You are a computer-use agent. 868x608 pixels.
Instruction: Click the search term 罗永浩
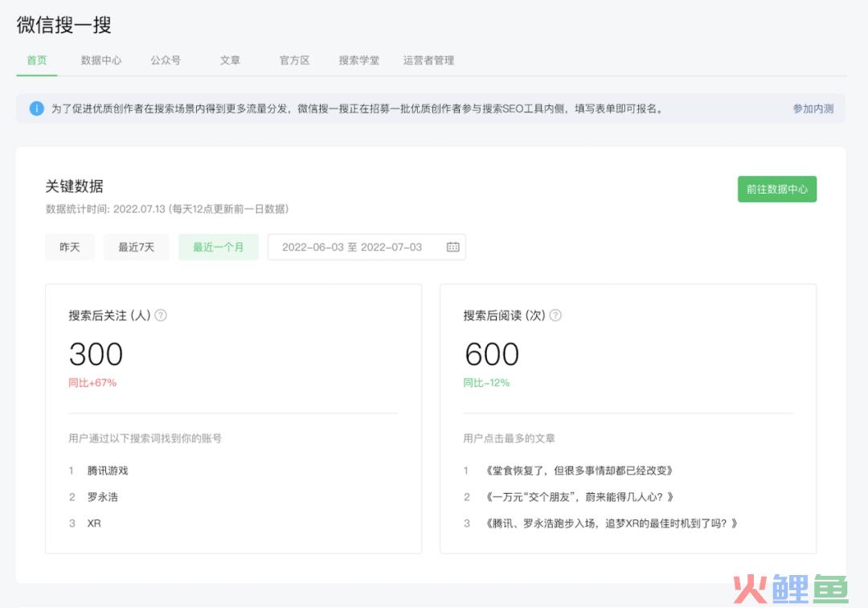point(102,497)
